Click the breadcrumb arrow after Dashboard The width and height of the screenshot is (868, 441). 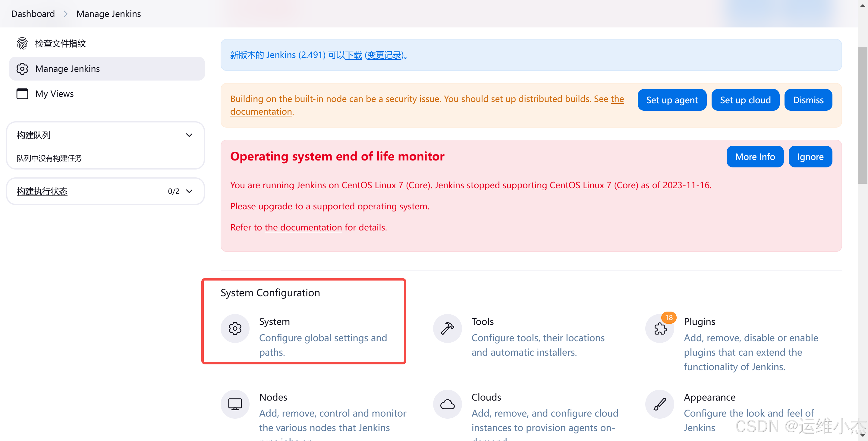(x=66, y=14)
